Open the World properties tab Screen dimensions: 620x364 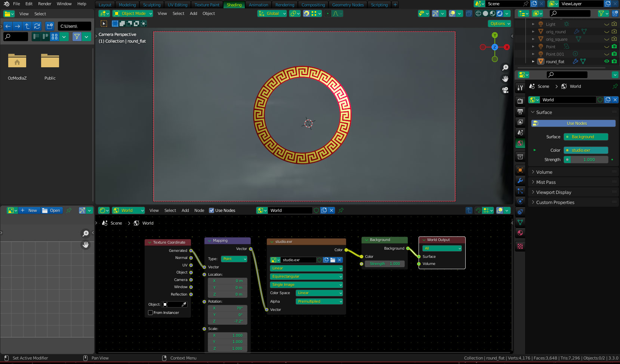(x=520, y=143)
